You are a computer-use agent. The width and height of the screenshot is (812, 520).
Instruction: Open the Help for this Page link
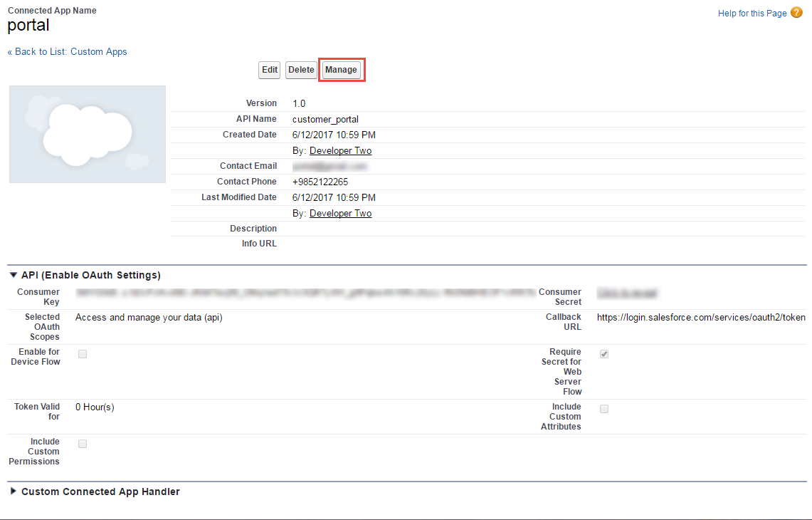[752, 14]
